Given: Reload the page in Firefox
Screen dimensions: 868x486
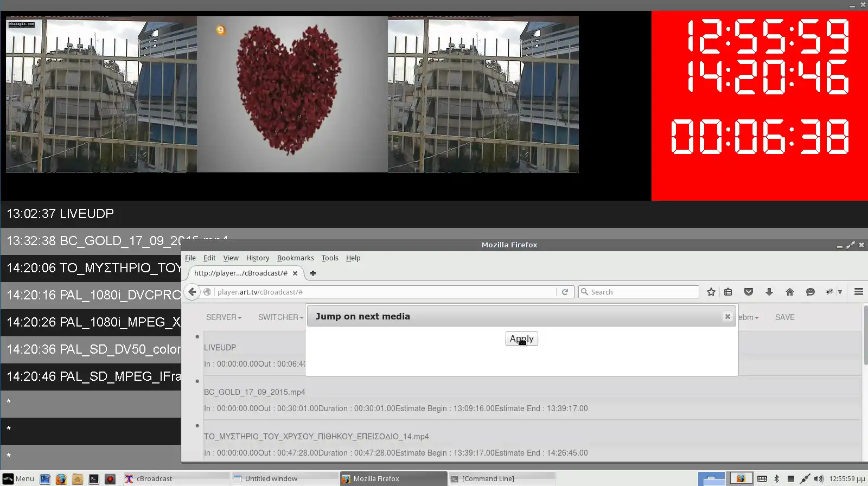Looking at the screenshot, I should (x=565, y=292).
